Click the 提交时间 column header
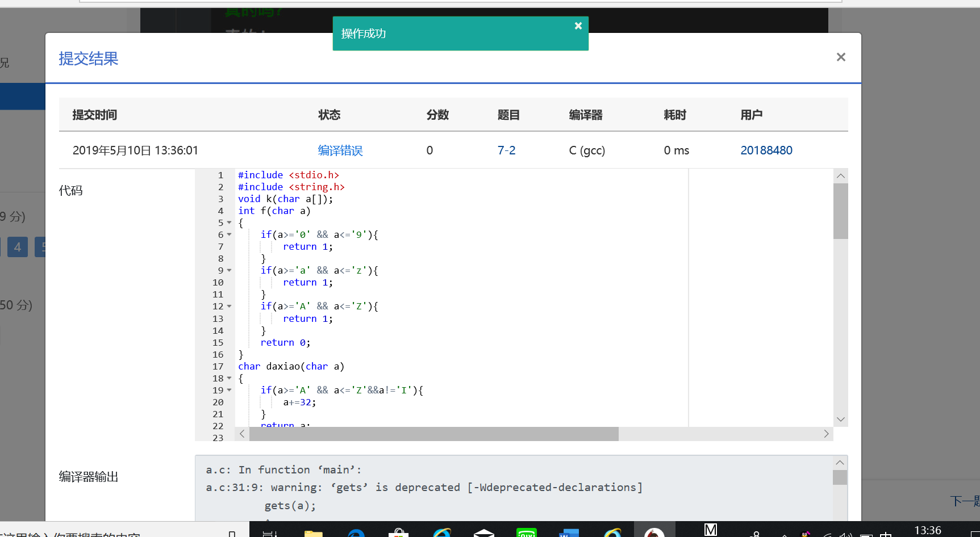This screenshot has width=980, height=537. click(x=95, y=115)
